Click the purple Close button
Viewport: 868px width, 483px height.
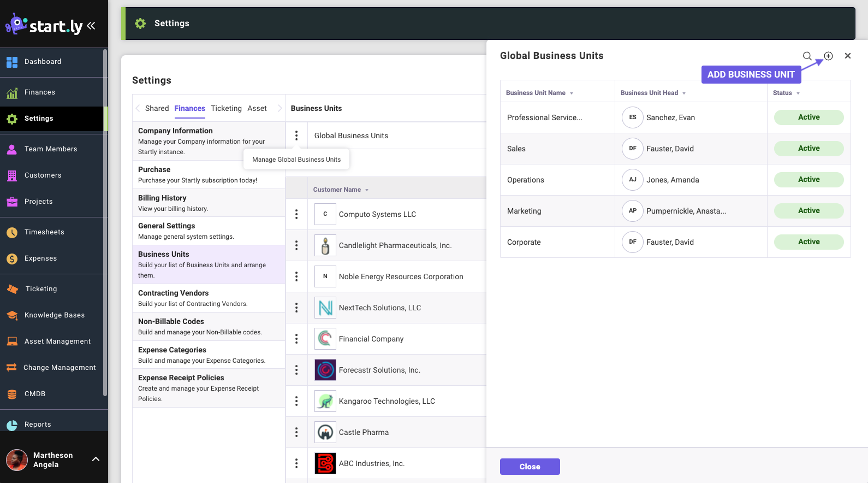[x=530, y=467]
